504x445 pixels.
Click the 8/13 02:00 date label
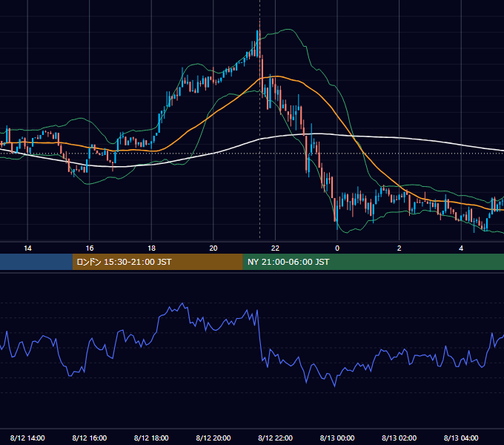click(x=399, y=438)
